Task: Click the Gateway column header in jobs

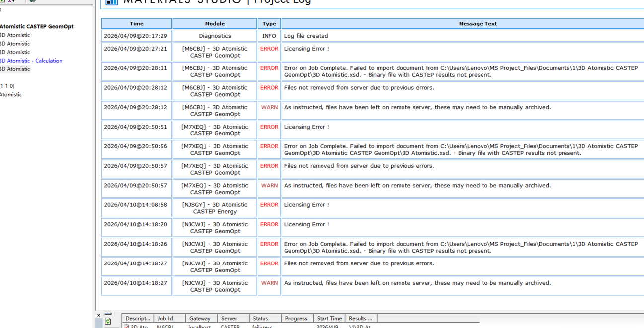Action: [201, 319]
